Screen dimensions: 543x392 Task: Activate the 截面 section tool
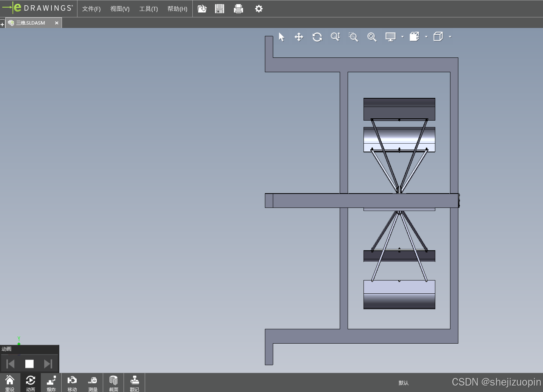point(114,383)
